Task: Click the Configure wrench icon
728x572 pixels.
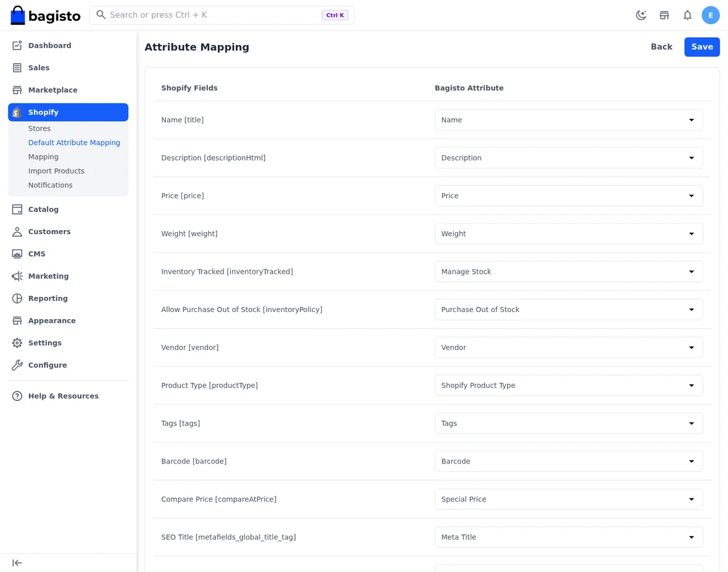Action: click(x=17, y=365)
